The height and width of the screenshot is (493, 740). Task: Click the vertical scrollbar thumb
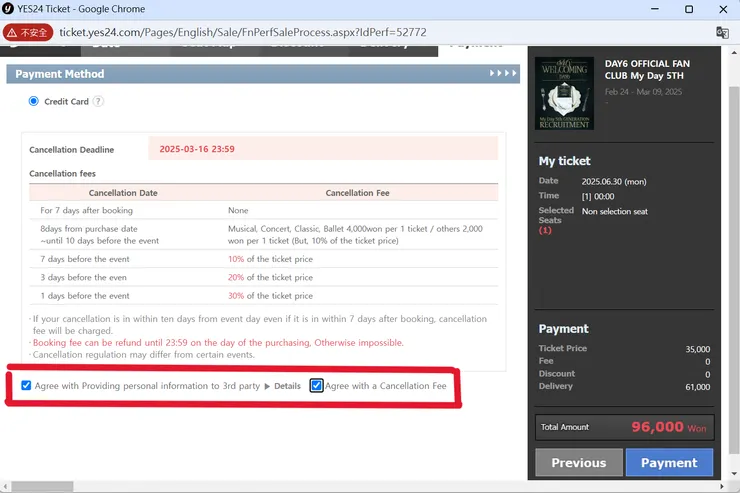[733, 269]
